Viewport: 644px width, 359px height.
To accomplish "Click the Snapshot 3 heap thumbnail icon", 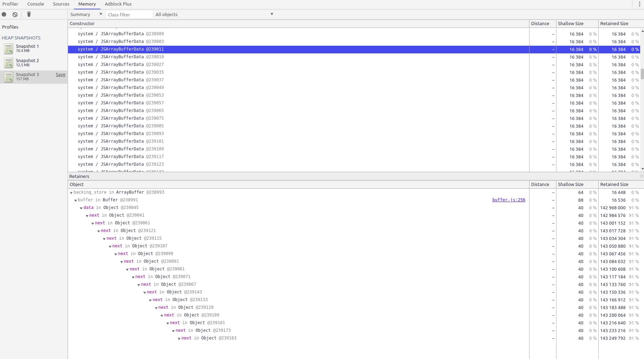I will click(x=8, y=77).
